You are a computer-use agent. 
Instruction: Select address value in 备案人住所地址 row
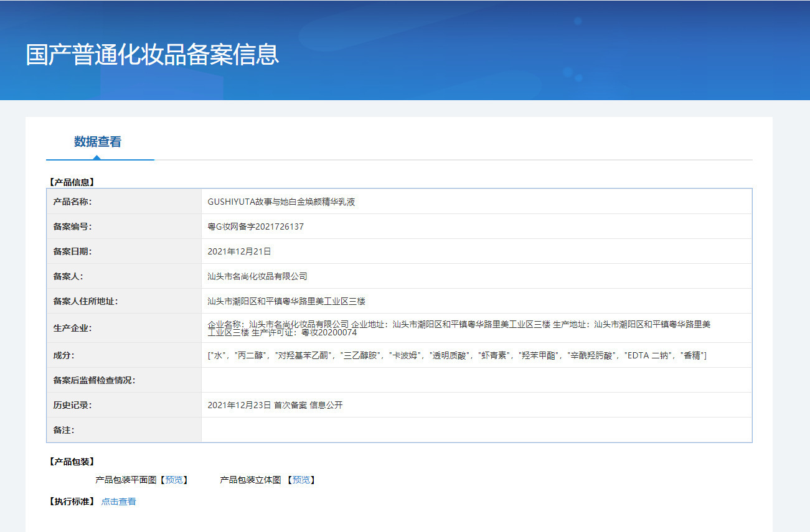point(286,301)
